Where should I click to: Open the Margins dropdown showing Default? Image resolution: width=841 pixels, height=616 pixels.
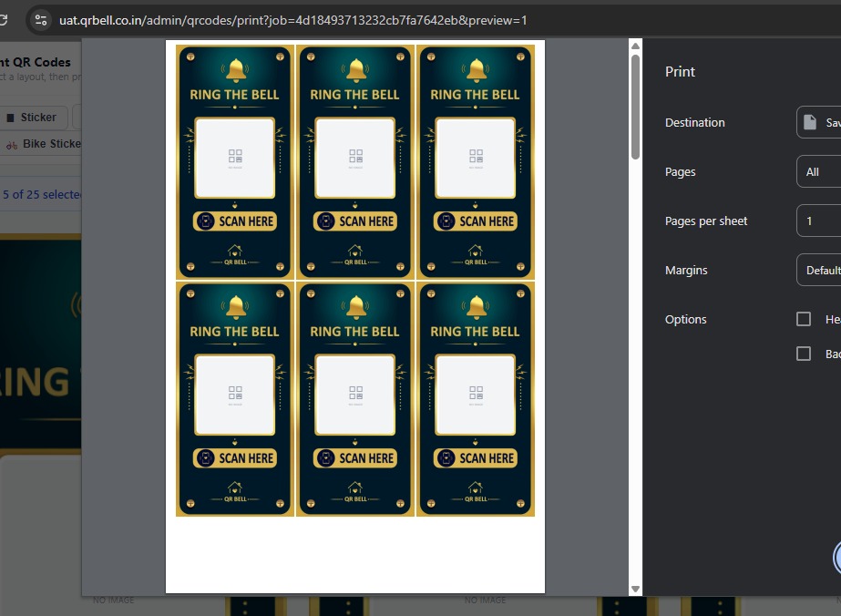pos(818,270)
